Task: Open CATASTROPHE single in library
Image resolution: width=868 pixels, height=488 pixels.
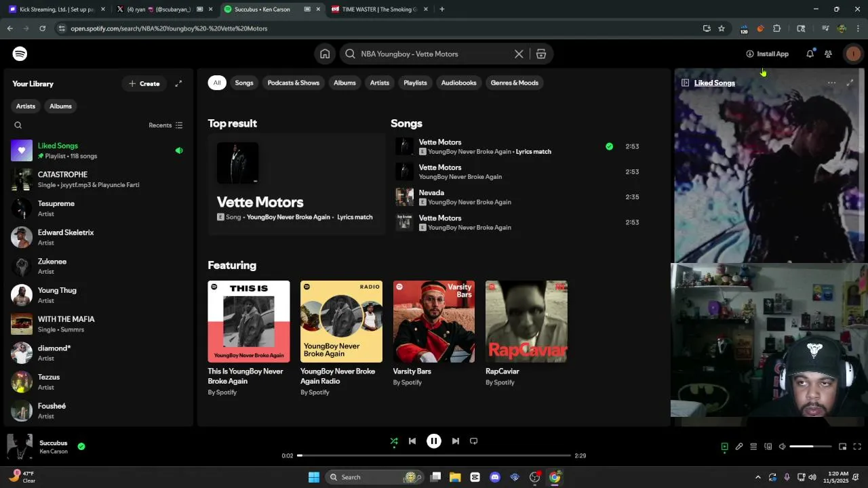Action: tap(98, 179)
